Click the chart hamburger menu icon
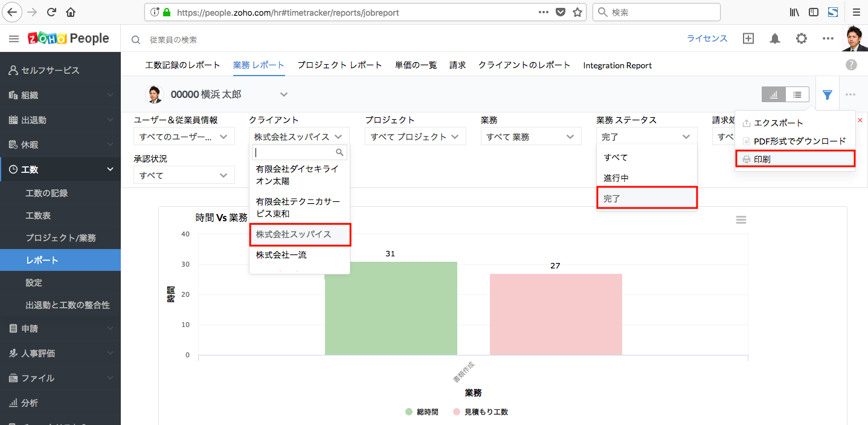This screenshot has width=868, height=425. [741, 220]
